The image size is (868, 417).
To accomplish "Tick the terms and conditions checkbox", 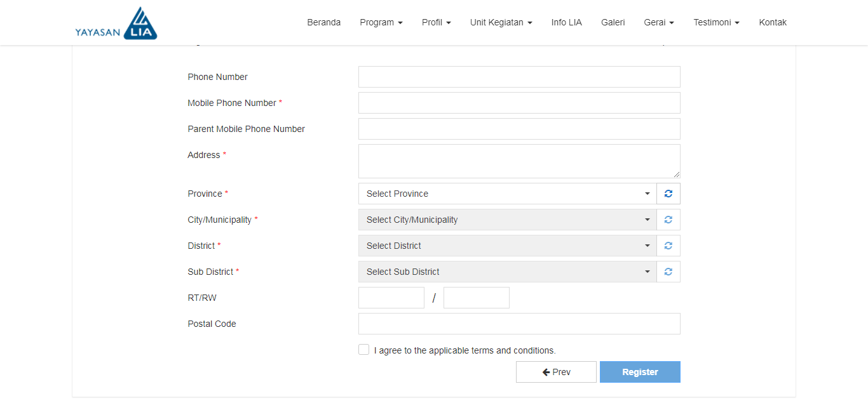I will (363, 350).
